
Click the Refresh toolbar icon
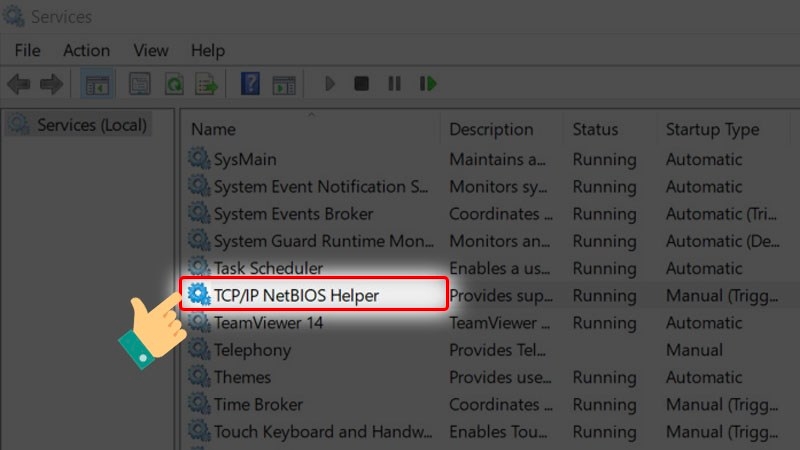coord(173,85)
